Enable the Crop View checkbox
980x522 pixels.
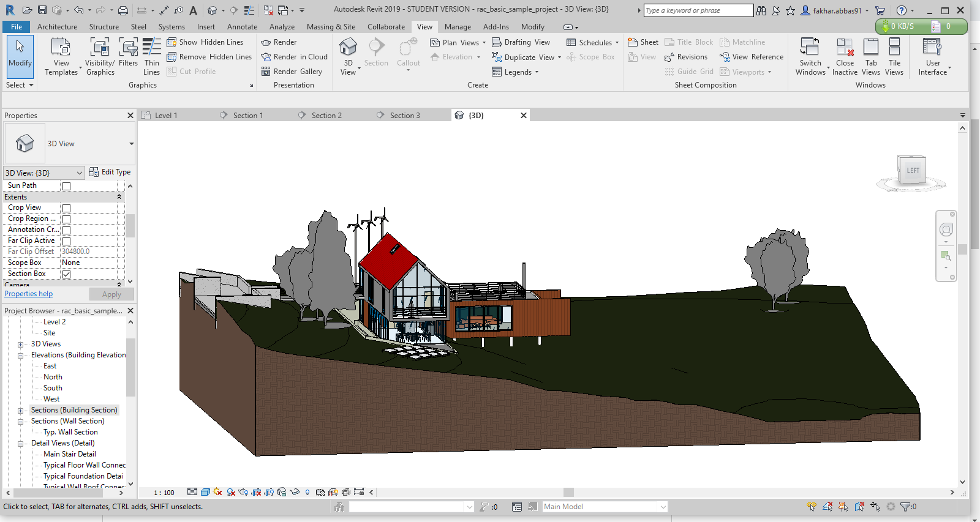coord(66,208)
